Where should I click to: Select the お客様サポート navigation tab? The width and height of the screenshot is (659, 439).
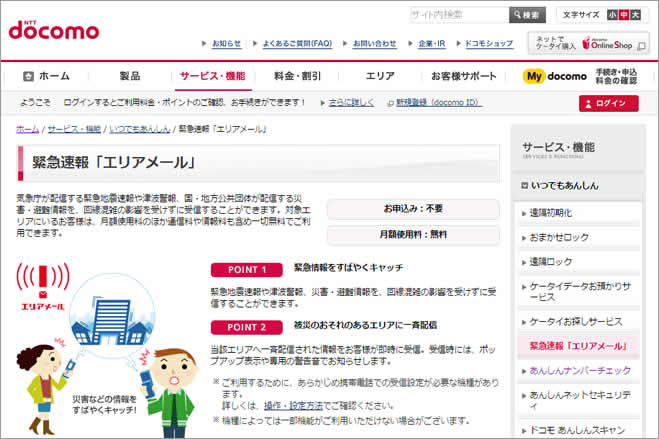464,76
